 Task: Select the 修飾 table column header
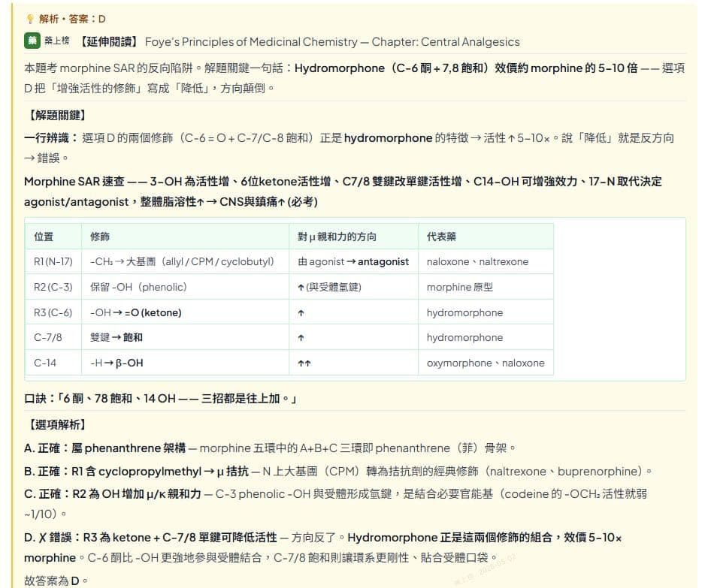(100, 237)
